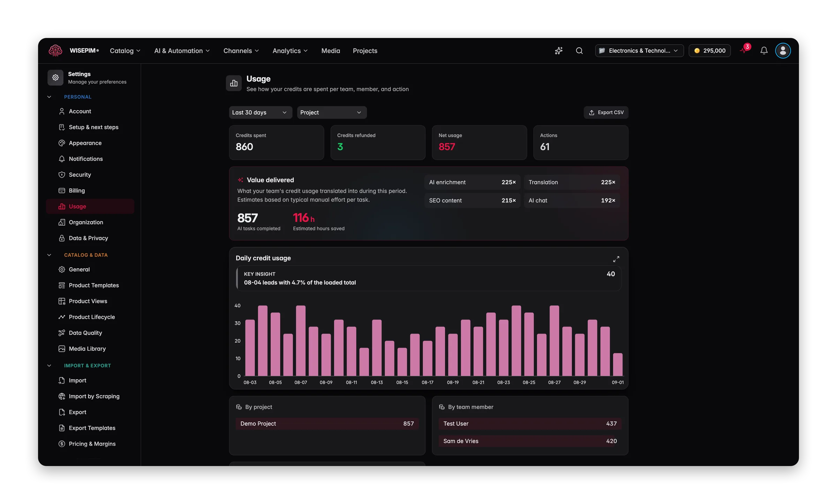Open Data Quality settings
The image size is (837, 504).
click(x=90, y=333)
